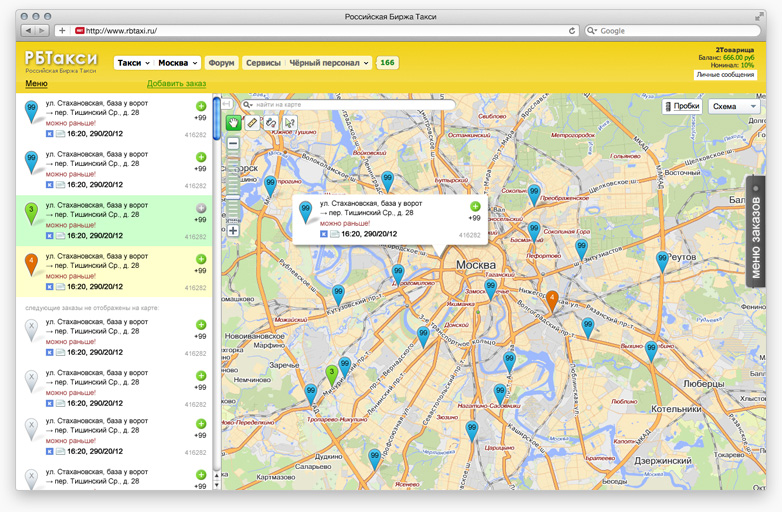Click the blue 99 pin on Кутузовский проспект

(338, 295)
